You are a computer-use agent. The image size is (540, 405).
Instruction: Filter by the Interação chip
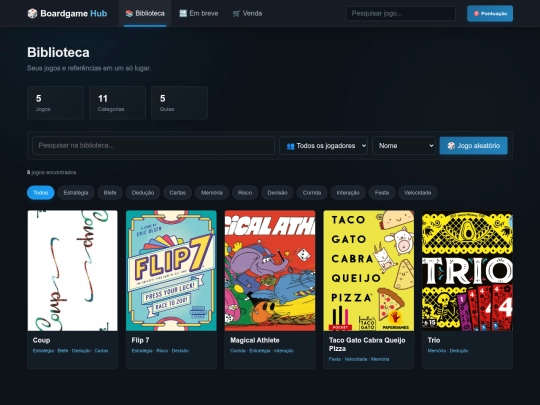pyautogui.click(x=348, y=193)
